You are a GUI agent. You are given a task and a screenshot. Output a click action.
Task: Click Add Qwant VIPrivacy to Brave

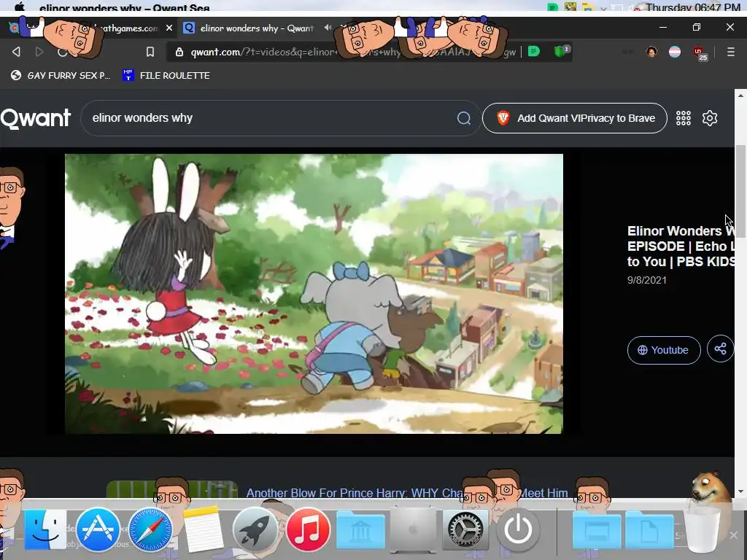[x=575, y=118]
